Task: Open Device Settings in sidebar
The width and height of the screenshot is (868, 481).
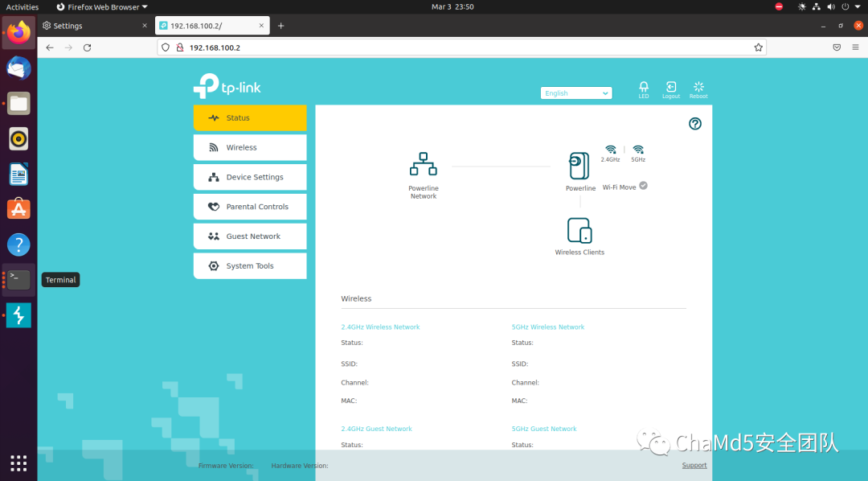Action: tap(250, 177)
